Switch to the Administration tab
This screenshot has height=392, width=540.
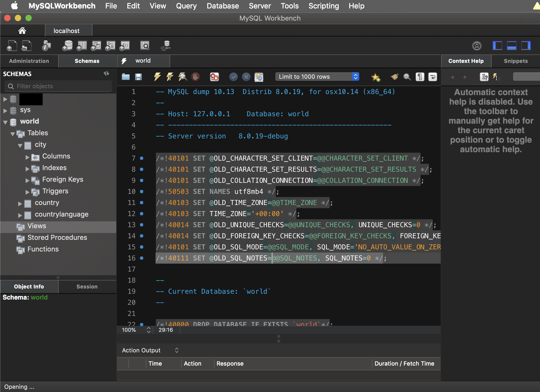pos(29,61)
